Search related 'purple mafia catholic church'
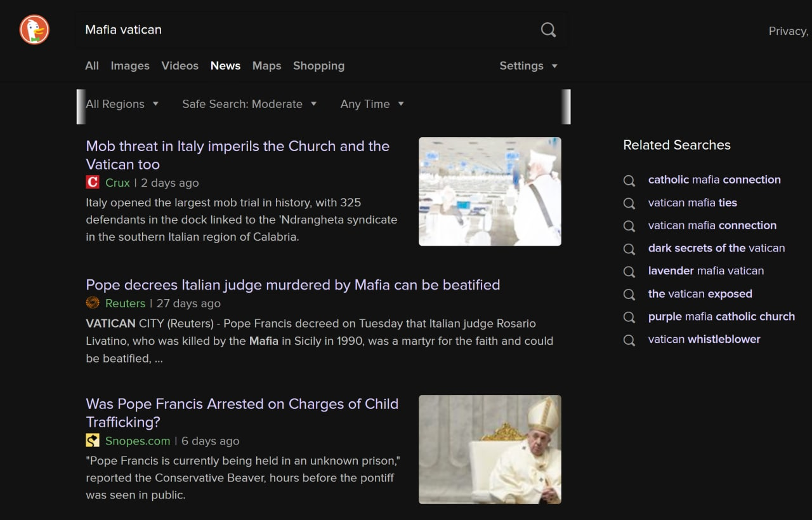The width and height of the screenshot is (812, 520). tap(721, 316)
